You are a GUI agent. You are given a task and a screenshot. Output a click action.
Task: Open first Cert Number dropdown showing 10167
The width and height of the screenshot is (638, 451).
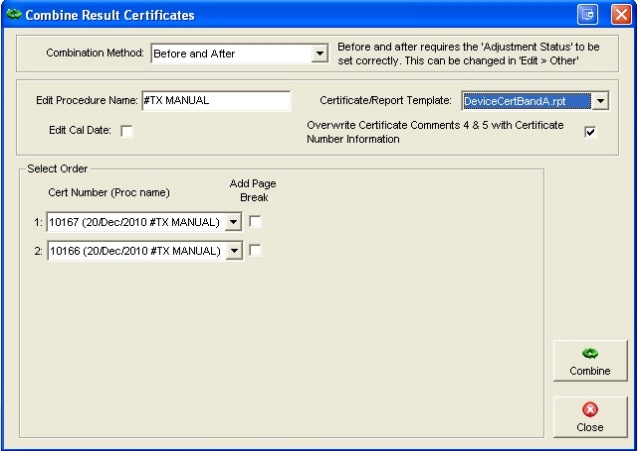pos(234,222)
